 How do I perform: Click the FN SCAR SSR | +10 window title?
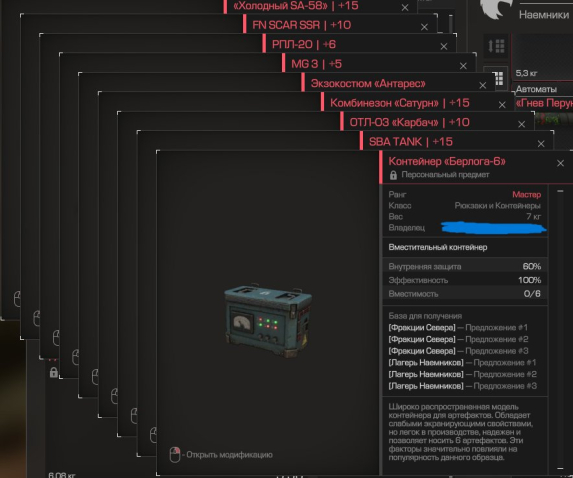[301, 25]
